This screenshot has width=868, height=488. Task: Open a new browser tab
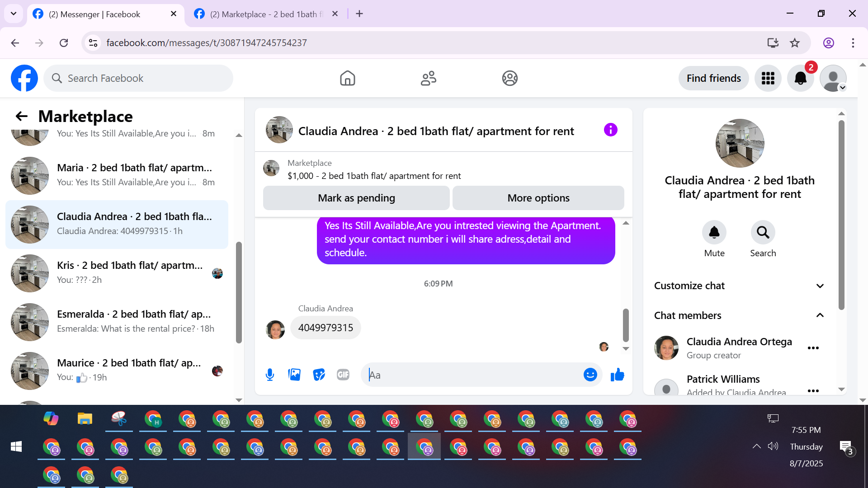(359, 14)
